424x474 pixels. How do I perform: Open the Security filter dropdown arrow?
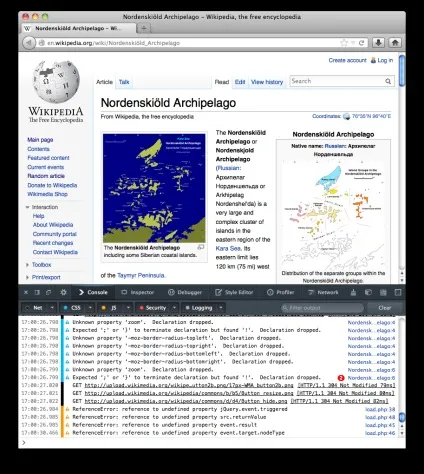174,308
